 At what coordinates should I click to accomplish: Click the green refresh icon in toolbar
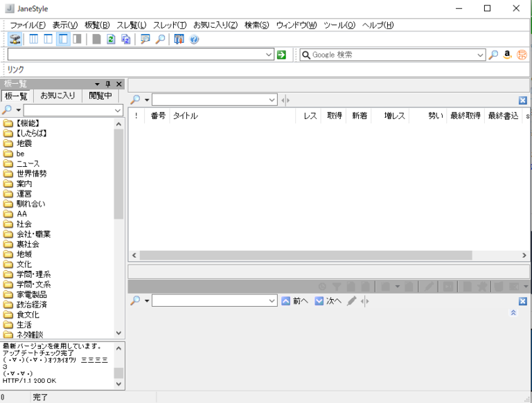click(111, 39)
